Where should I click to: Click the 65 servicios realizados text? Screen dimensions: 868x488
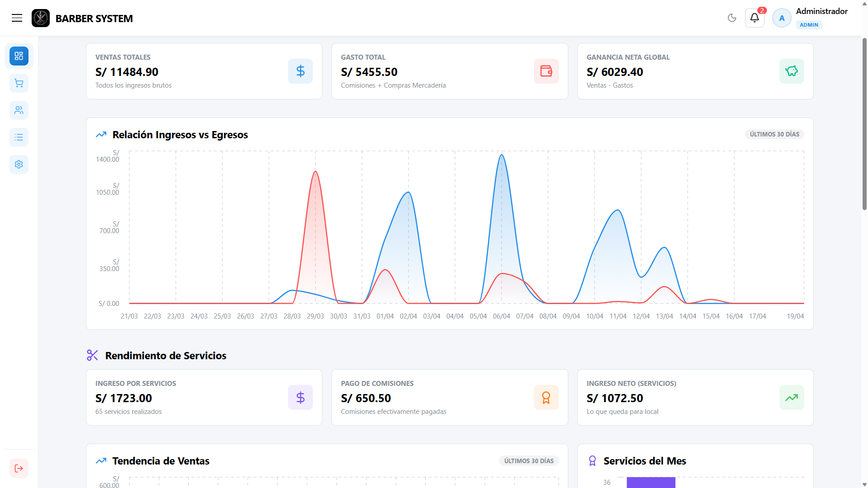[128, 412]
